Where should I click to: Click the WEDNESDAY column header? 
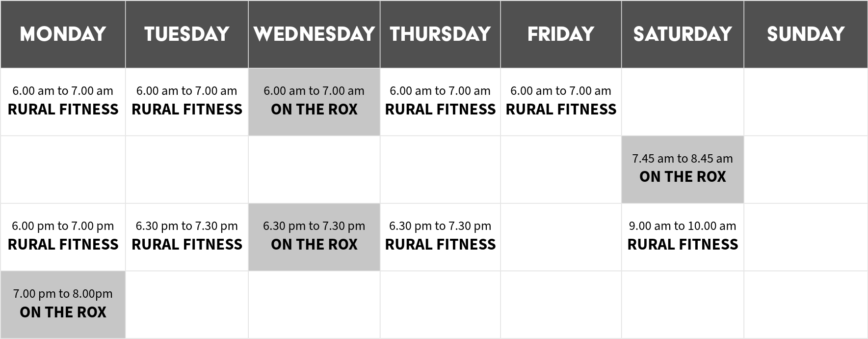click(x=314, y=34)
